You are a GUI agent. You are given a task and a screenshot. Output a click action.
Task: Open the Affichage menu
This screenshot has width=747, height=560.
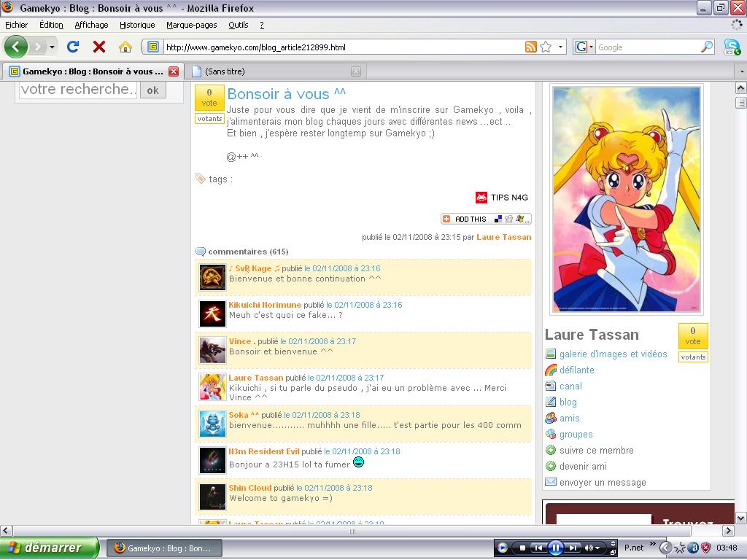point(91,25)
